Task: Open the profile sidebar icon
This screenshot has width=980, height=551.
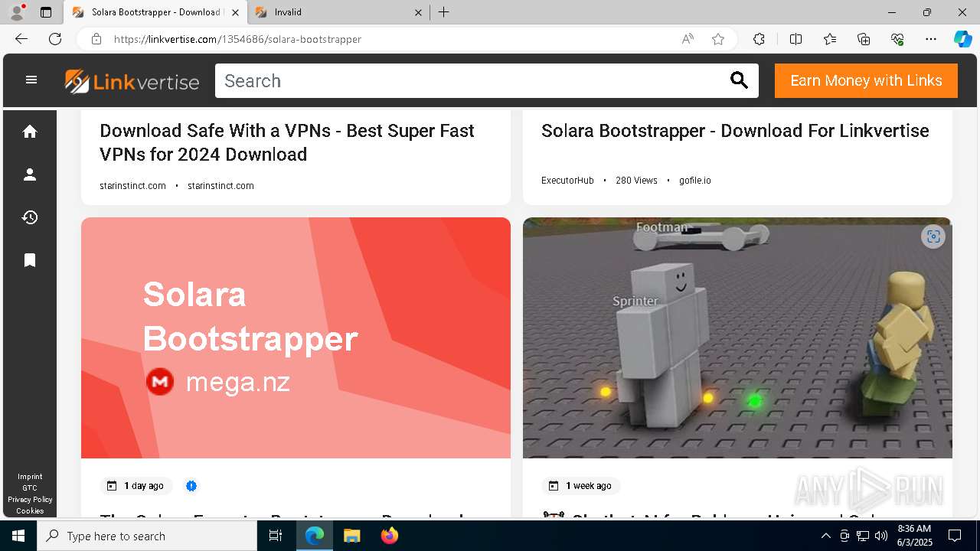Action: pos(30,174)
